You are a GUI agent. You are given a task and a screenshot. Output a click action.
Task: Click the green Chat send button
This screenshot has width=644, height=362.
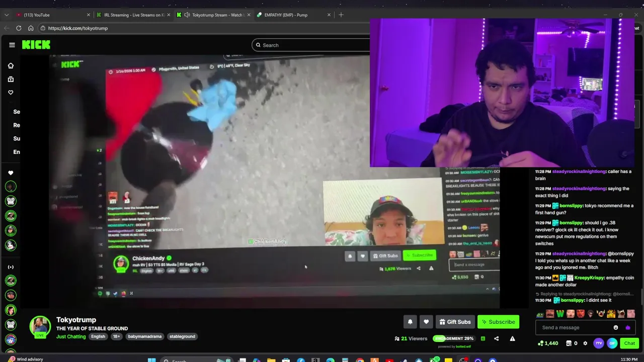[x=629, y=343]
